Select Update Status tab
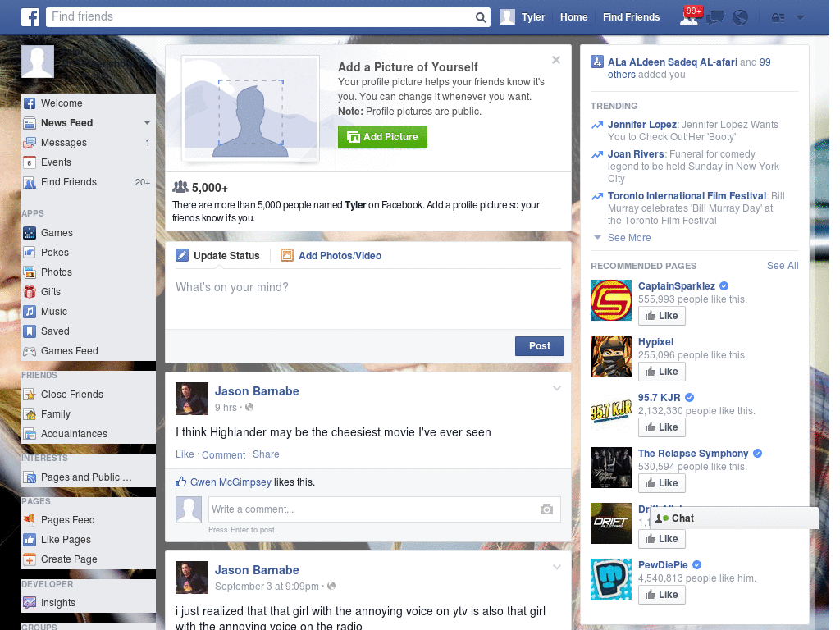 217,256
